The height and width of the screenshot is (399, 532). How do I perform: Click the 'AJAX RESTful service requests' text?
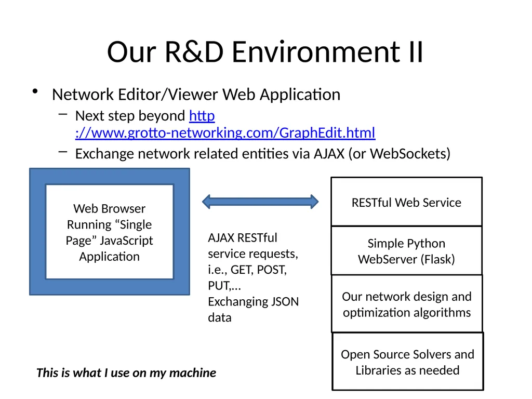click(x=253, y=246)
